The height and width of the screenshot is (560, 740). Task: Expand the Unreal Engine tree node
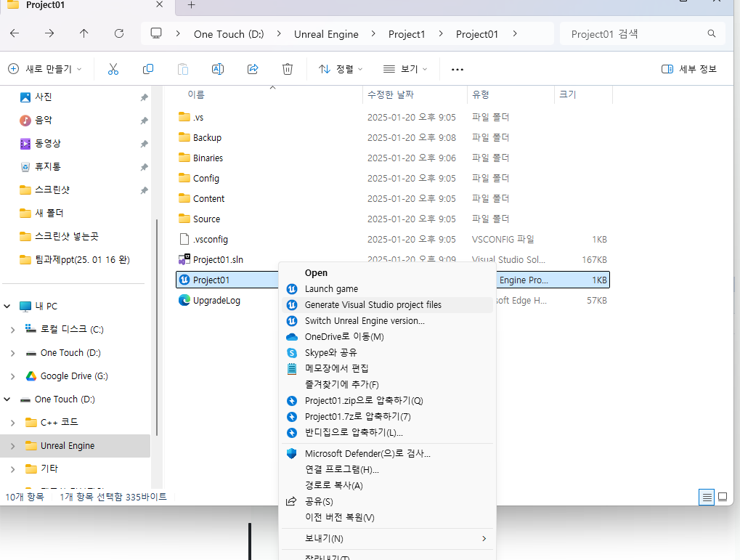pos(13,446)
